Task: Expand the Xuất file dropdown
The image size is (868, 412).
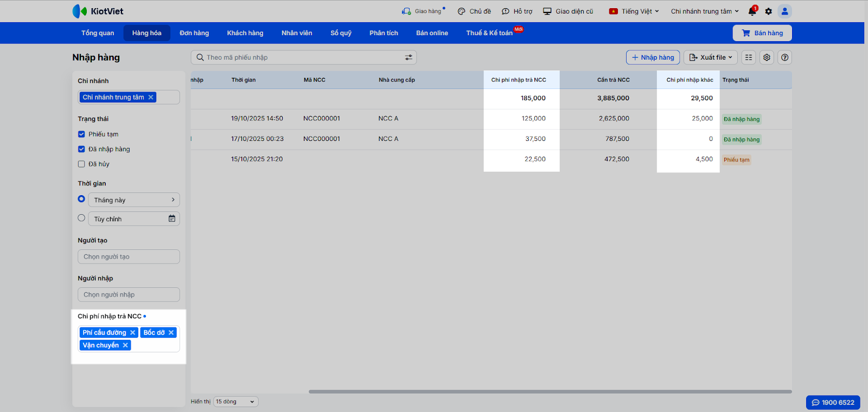Action: coord(710,57)
